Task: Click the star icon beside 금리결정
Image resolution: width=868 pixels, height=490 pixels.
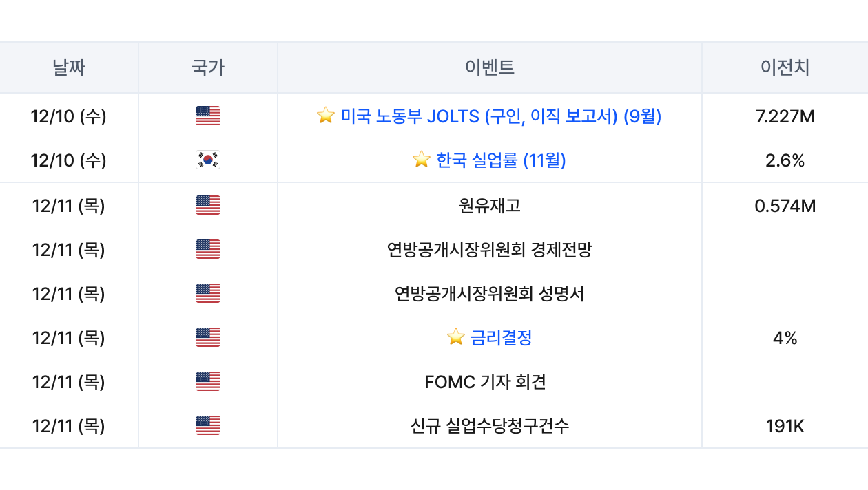Action: point(455,337)
